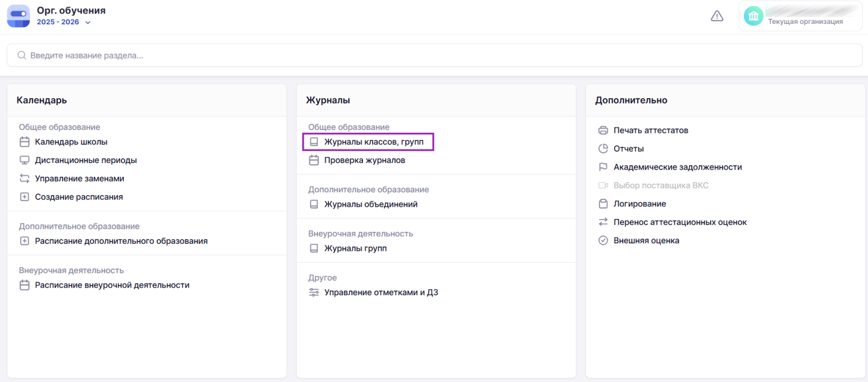This screenshot has height=382, width=868.
Task: Open Печать аттестатов
Action: pos(651,131)
